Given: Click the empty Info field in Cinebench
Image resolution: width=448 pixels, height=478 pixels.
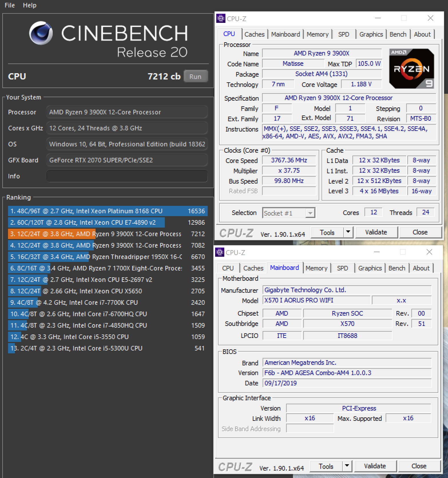Looking at the screenshot, I should tap(127, 176).
